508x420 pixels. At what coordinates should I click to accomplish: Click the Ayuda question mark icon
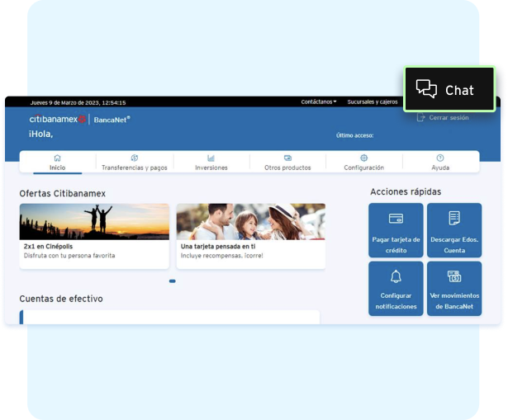click(440, 158)
